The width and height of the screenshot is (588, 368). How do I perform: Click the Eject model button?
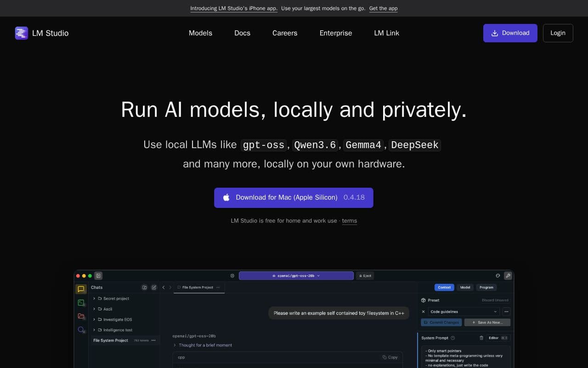pyautogui.click(x=365, y=276)
